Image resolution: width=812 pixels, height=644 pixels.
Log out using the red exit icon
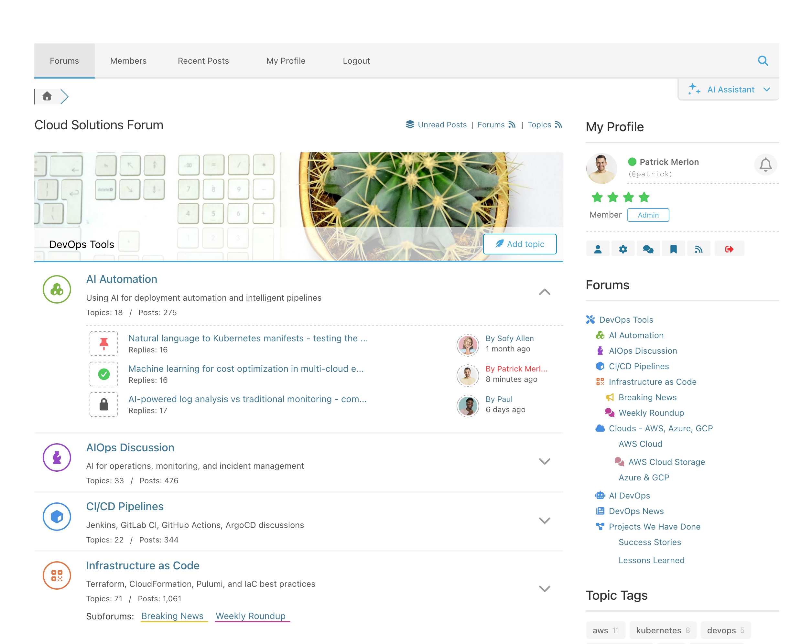pyautogui.click(x=730, y=248)
